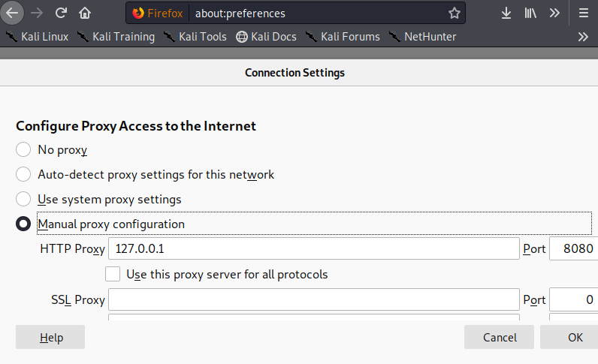Open the Library icon in toolbar
598x364 pixels.
530,13
